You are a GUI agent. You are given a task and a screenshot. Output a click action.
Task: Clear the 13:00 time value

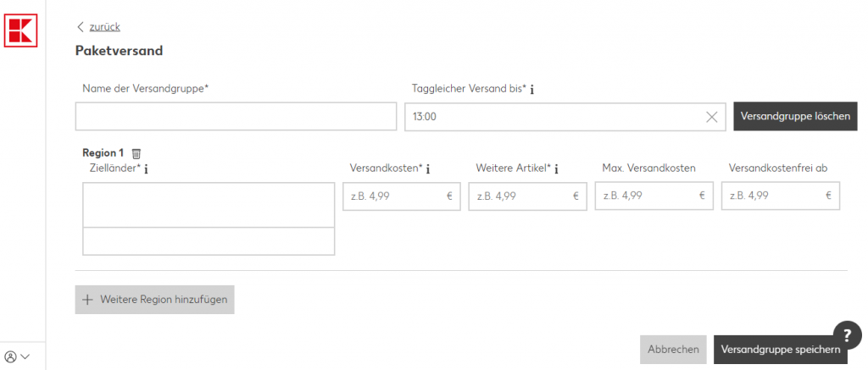pyautogui.click(x=712, y=117)
